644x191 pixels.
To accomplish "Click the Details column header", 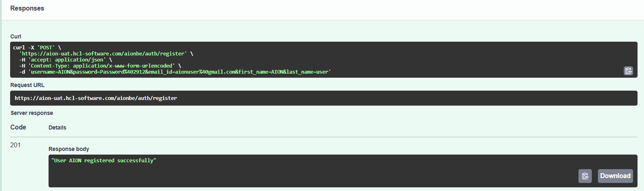I will 57,127.
